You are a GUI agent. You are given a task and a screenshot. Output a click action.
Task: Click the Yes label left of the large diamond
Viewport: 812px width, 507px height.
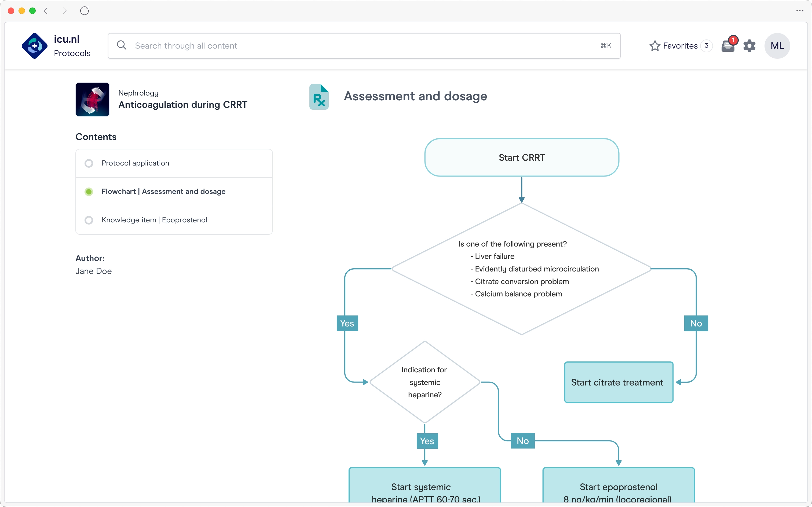click(347, 323)
